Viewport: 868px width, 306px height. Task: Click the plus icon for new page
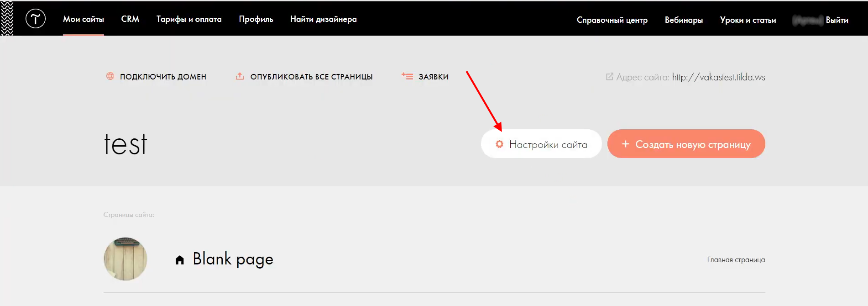(625, 144)
